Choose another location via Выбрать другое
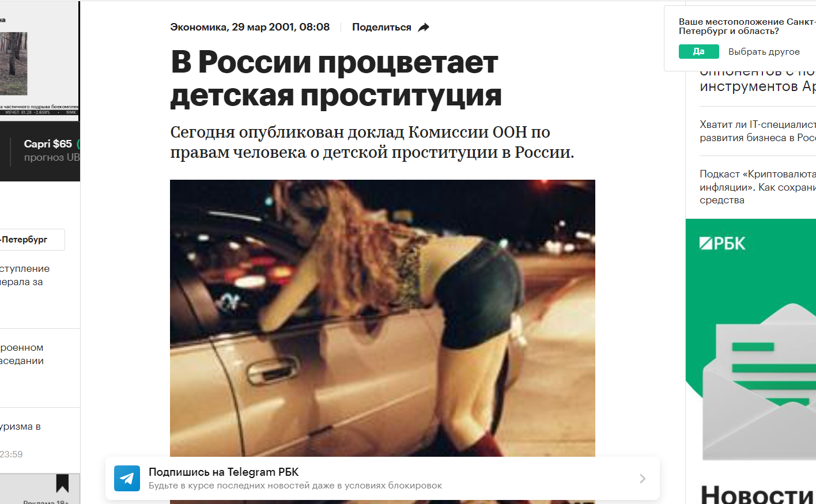 click(x=764, y=52)
